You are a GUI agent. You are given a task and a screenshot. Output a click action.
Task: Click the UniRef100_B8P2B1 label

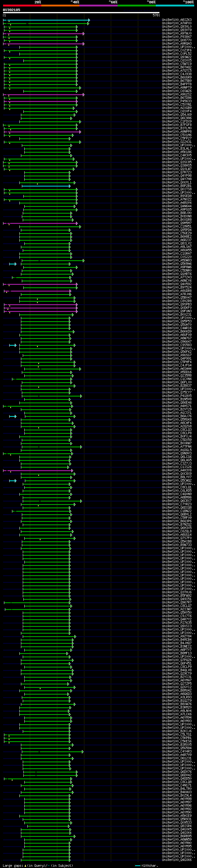pos(176,186)
